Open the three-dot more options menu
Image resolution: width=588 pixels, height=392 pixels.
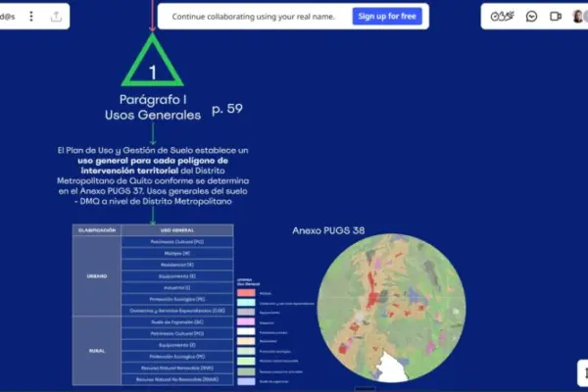pyautogui.click(x=31, y=16)
